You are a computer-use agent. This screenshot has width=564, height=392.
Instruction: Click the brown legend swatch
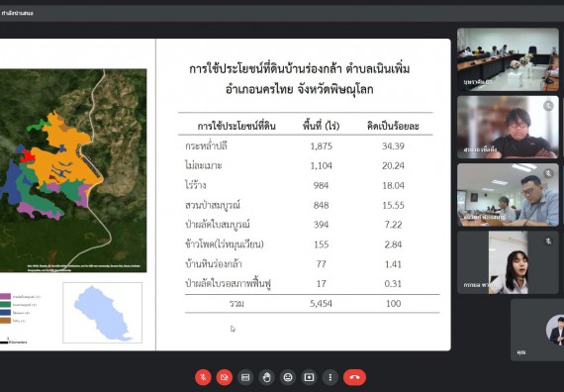[5, 321]
